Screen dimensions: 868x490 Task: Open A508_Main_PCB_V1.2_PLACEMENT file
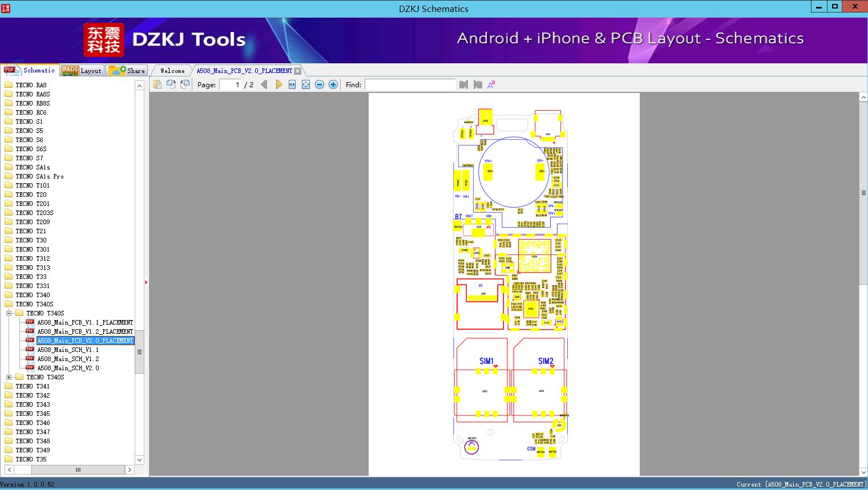pyautogui.click(x=85, y=331)
